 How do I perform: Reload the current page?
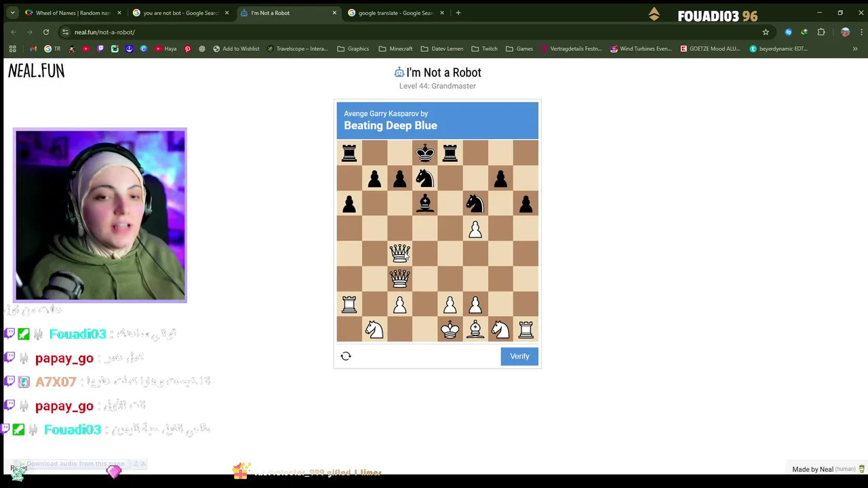pos(46,32)
